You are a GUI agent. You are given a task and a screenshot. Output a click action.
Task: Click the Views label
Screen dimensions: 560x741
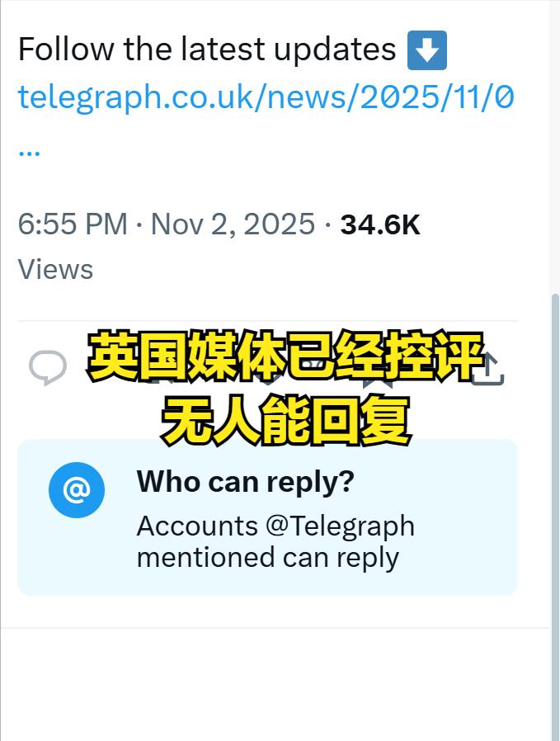click(55, 270)
